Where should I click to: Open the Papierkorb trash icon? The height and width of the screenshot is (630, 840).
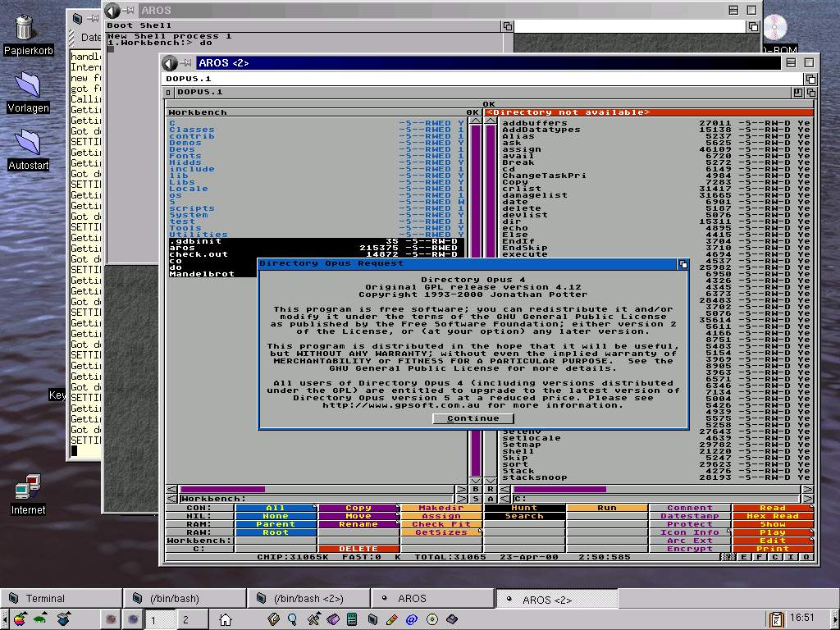pyautogui.click(x=25, y=28)
